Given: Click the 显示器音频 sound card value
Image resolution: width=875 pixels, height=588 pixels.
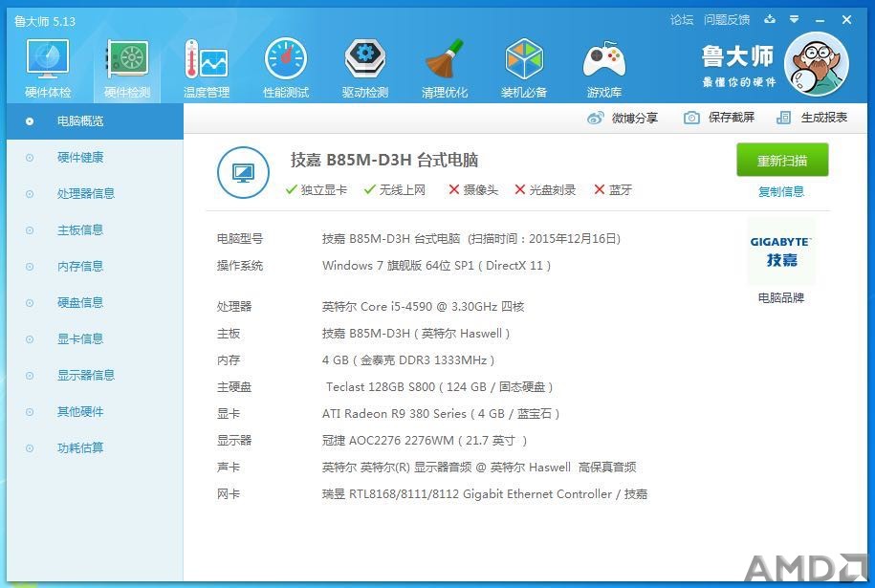Looking at the screenshot, I should click(479, 467).
